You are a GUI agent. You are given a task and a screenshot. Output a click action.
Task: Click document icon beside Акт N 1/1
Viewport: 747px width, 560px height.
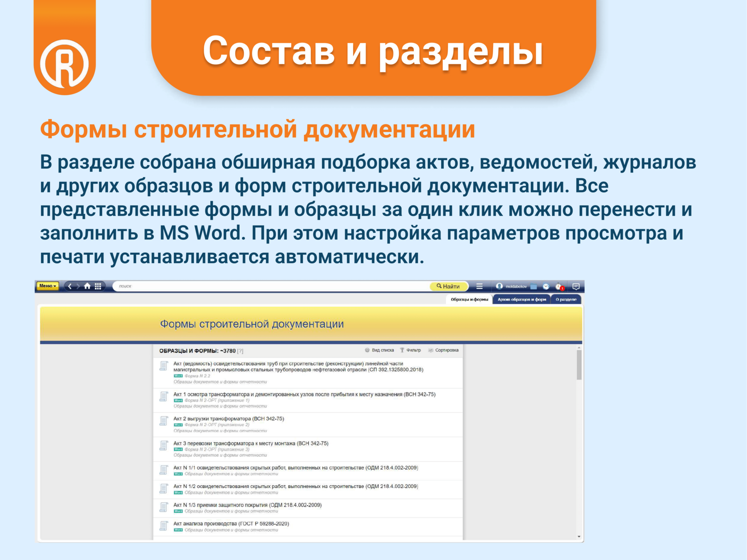click(x=164, y=470)
